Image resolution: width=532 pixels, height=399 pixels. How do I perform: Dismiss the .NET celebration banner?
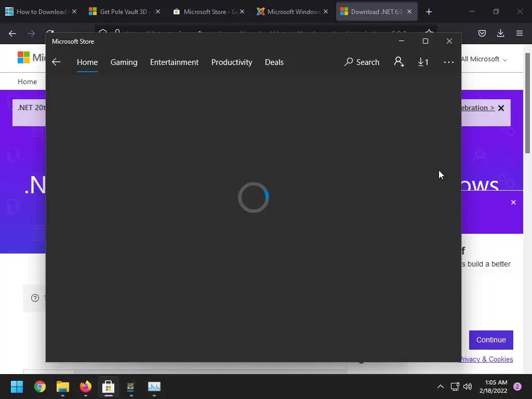[x=501, y=108]
